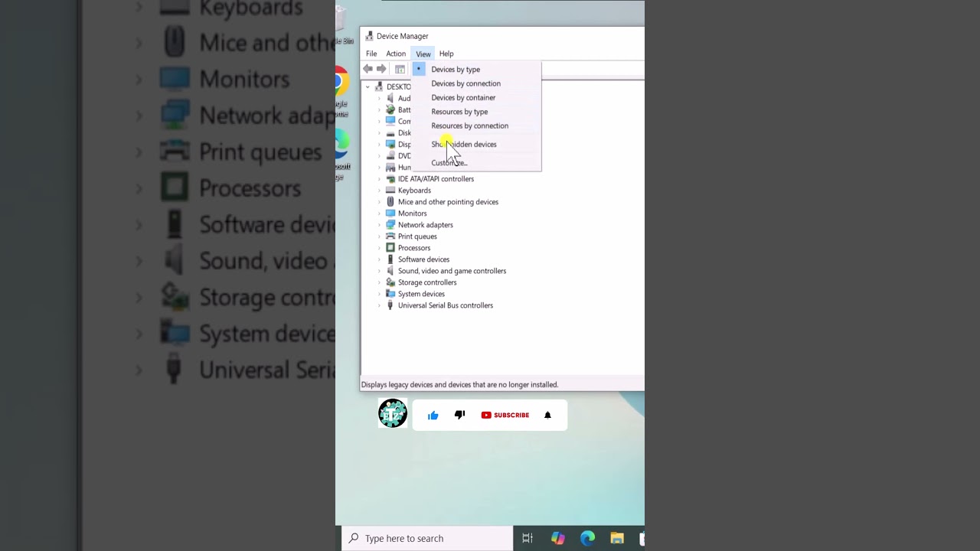Expand the Storage controllers category
Screen dimensions: 980x551
[x=379, y=282]
